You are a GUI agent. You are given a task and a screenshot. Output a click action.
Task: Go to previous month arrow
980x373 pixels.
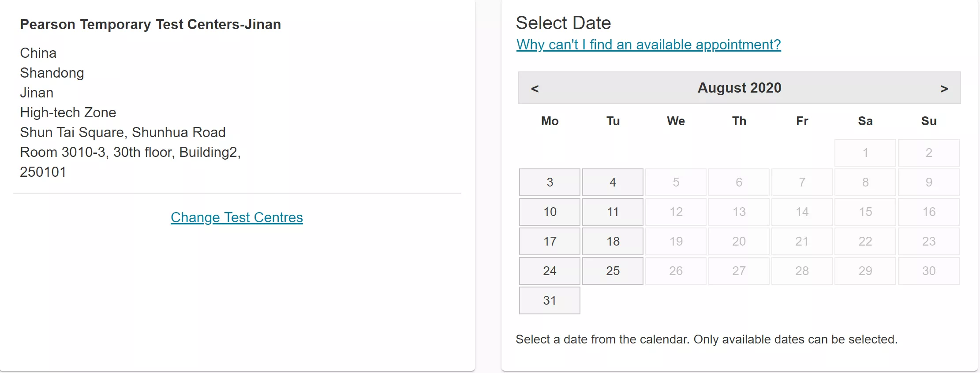535,89
